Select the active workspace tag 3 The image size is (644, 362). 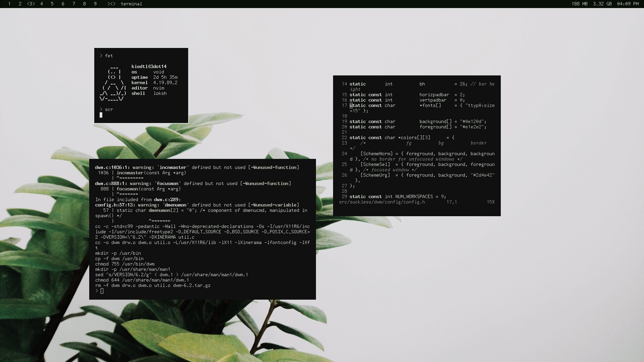click(31, 4)
